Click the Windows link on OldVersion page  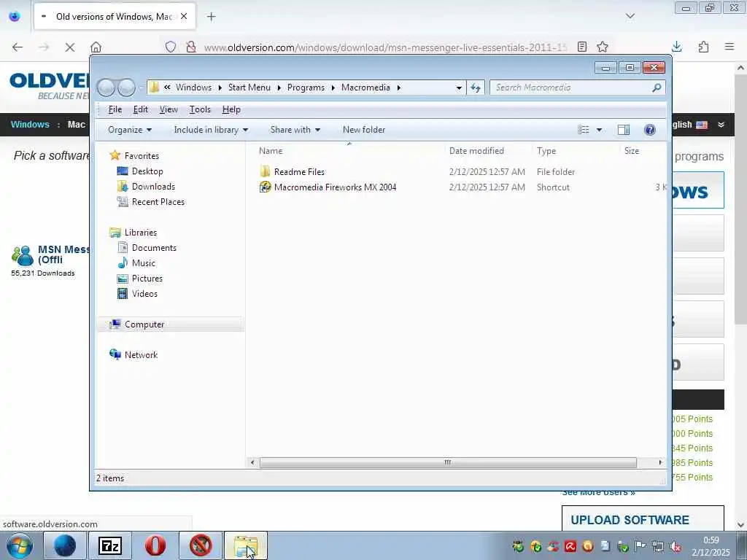pyautogui.click(x=30, y=125)
